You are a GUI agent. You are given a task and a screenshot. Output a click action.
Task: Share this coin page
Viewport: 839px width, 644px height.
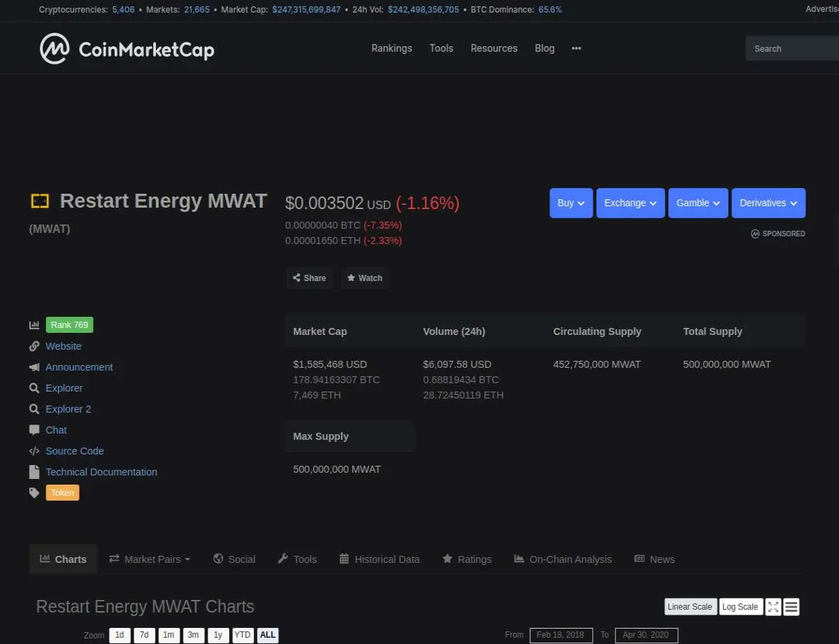click(x=309, y=278)
